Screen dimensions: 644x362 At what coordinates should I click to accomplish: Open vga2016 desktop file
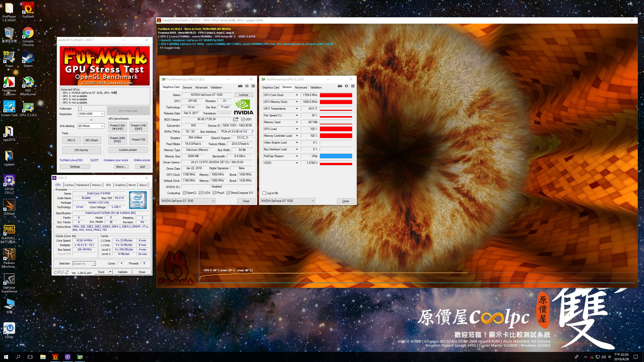[x=9, y=133]
